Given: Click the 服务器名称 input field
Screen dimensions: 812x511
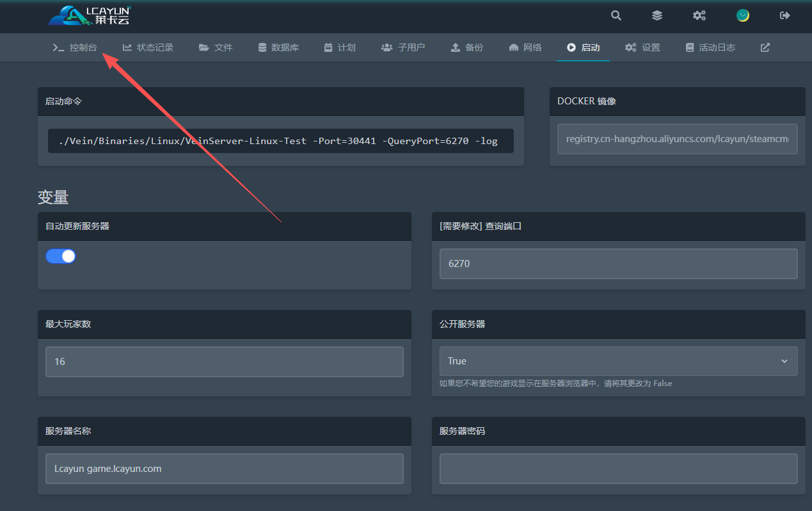Looking at the screenshot, I should tap(224, 469).
